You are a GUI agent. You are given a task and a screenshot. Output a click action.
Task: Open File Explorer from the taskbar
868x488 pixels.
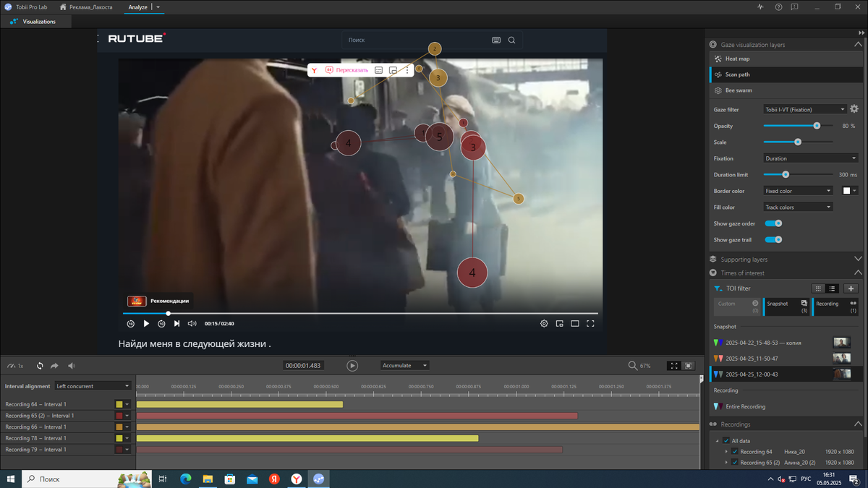click(x=208, y=479)
